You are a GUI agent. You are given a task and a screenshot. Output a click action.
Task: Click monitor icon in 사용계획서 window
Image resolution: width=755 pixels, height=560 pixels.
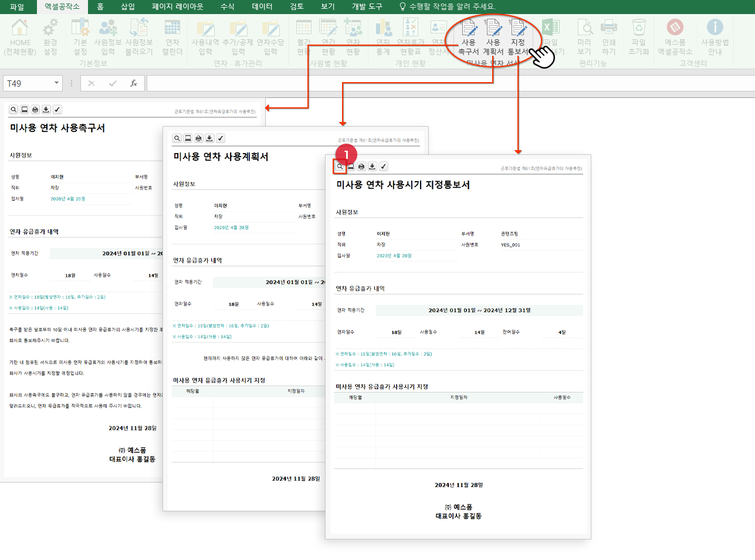tap(188, 138)
